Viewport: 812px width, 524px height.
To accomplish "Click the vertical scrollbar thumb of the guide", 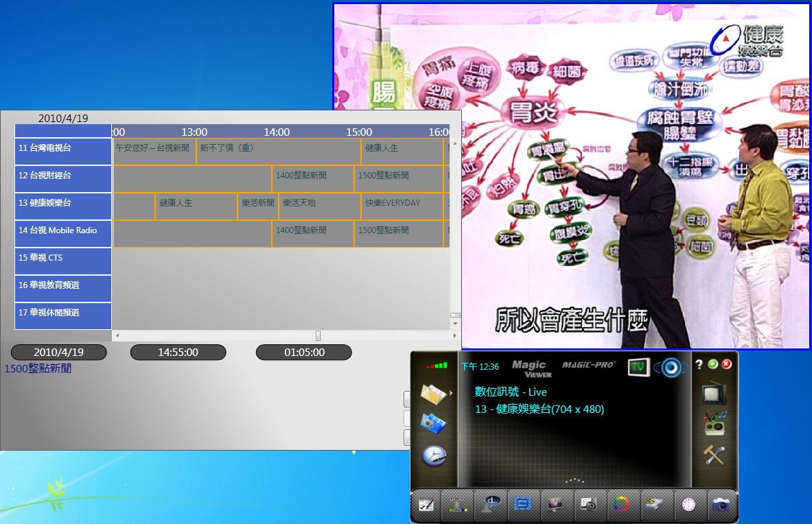I will (x=455, y=315).
